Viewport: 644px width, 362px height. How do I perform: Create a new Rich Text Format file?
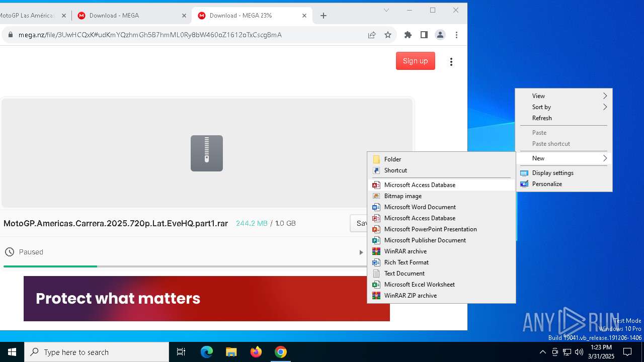441,262
